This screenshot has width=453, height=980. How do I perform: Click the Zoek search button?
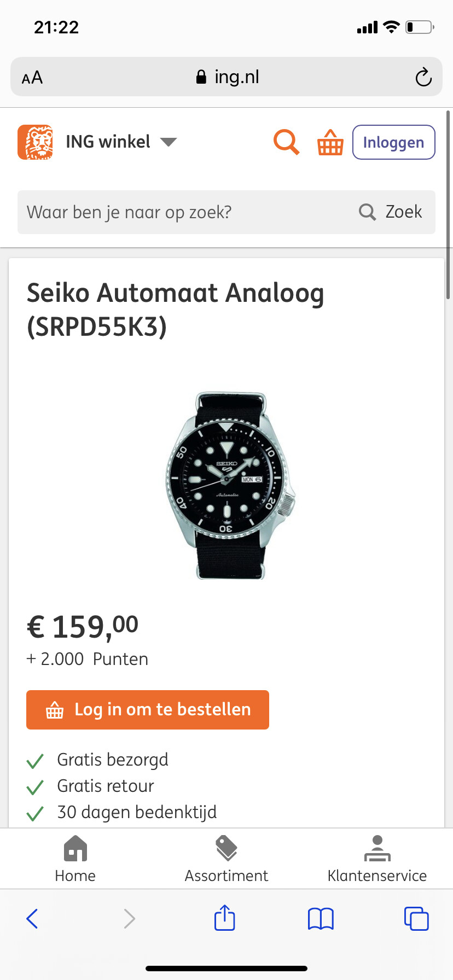[391, 212]
